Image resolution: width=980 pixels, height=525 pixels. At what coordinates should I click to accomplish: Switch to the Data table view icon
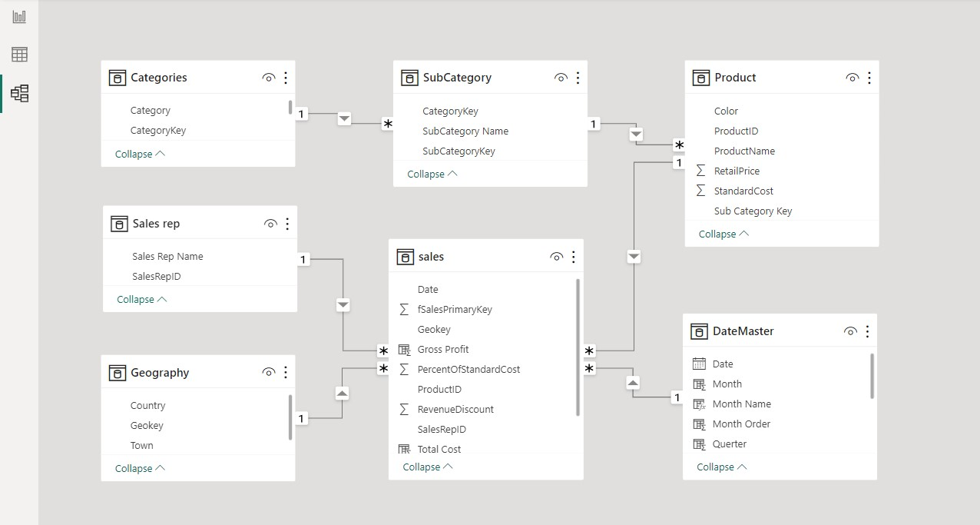19,55
